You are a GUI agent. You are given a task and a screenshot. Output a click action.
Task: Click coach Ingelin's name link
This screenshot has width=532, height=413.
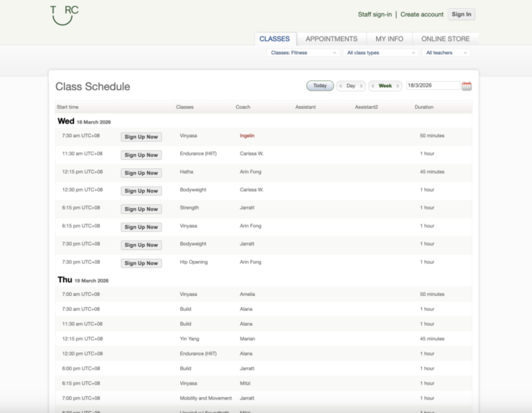(x=247, y=136)
